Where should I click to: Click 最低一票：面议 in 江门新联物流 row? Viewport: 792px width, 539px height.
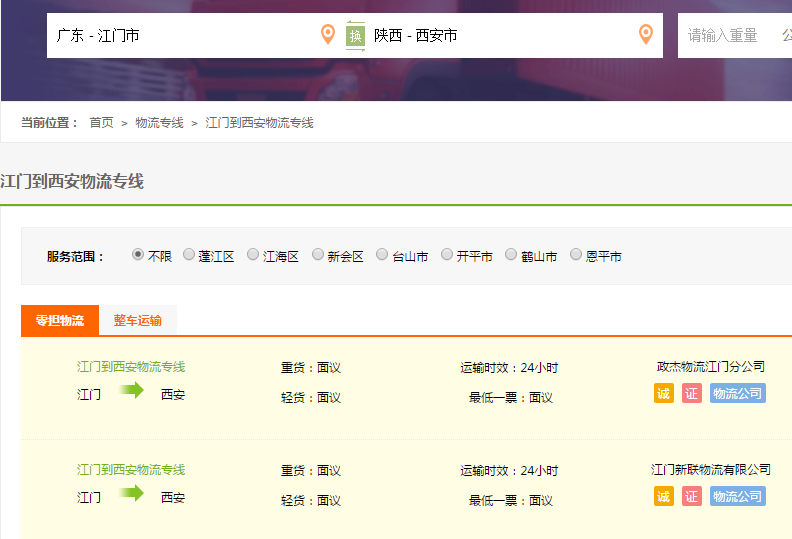511,501
